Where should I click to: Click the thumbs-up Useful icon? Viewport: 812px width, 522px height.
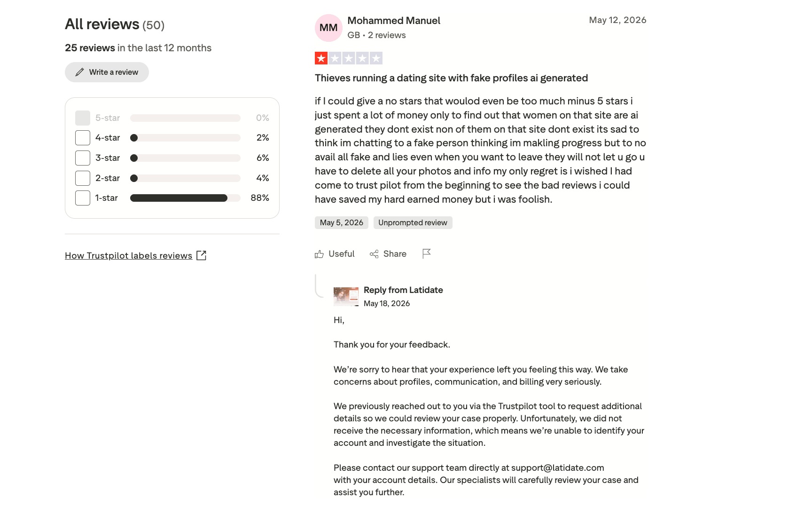pos(320,254)
